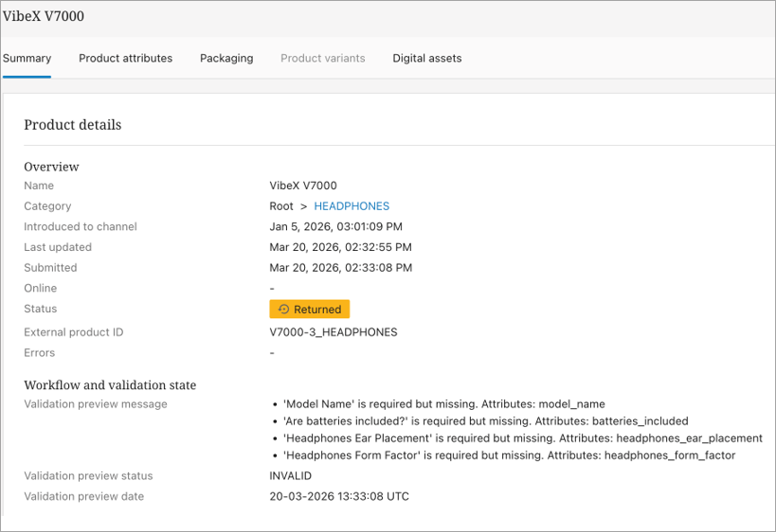Click the Last updated timestamp value

coord(340,247)
